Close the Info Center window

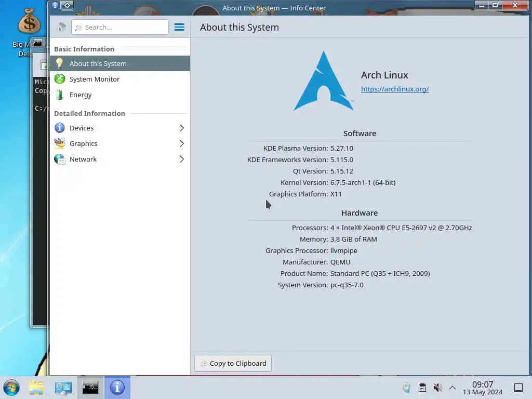515,5
